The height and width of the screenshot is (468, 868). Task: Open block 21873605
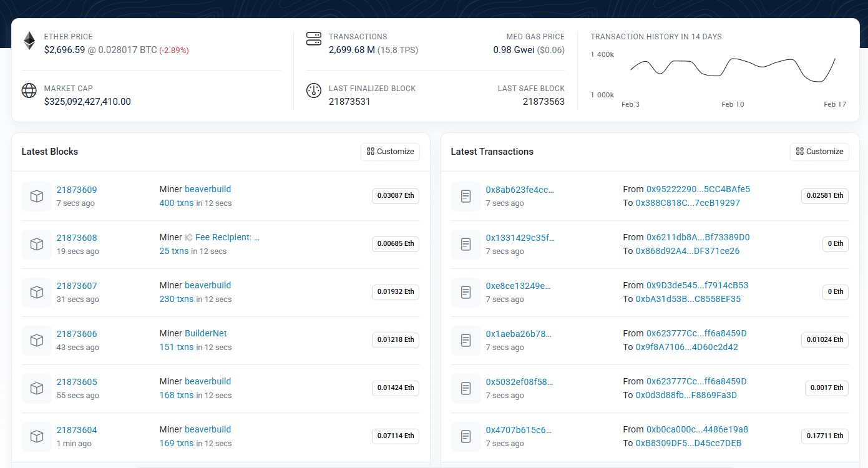coord(77,382)
